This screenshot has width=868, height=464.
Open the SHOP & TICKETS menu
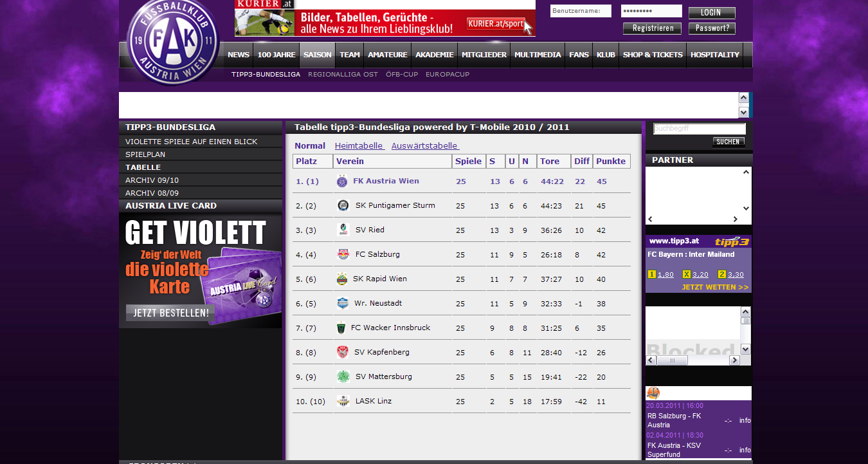click(653, 55)
